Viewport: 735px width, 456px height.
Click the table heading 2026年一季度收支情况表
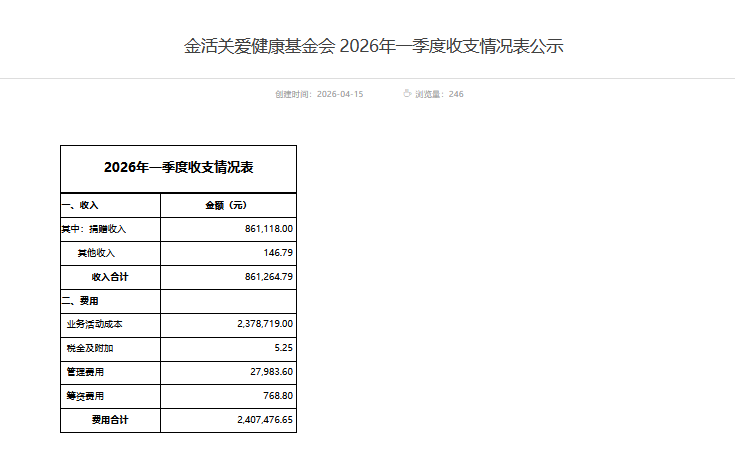pyautogui.click(x=179, y=167)
